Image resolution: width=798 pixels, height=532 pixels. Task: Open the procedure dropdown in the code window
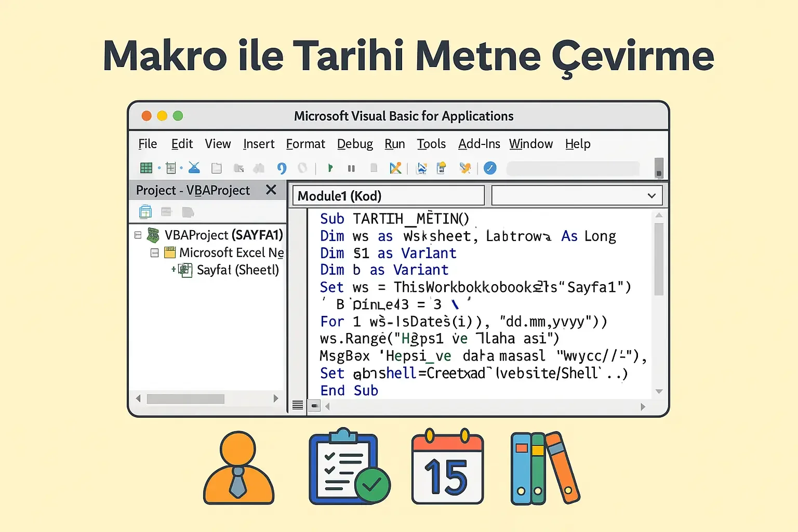pos(652,195)
